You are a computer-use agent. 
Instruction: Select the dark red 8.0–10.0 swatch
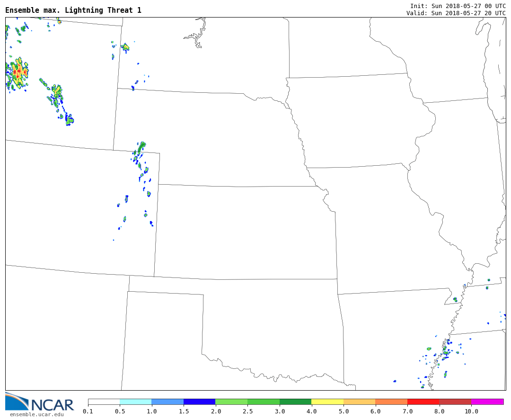(455, 402)
